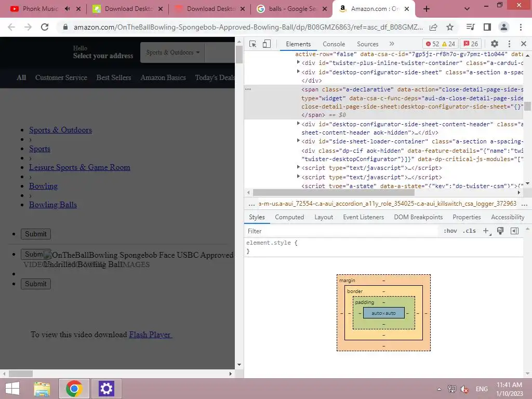Expand the second script text/javascript node
Screen dimensions: 532x399
(x=298, y=177)
